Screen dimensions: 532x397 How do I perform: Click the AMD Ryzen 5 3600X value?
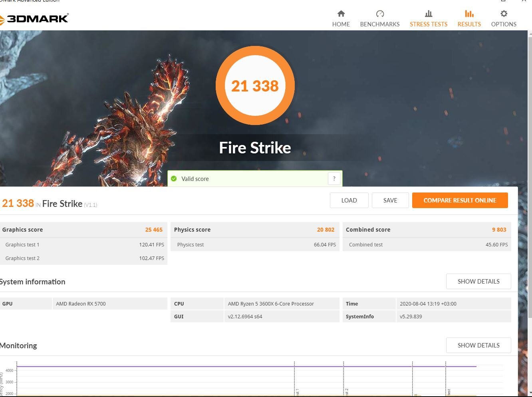coord(271,304)
